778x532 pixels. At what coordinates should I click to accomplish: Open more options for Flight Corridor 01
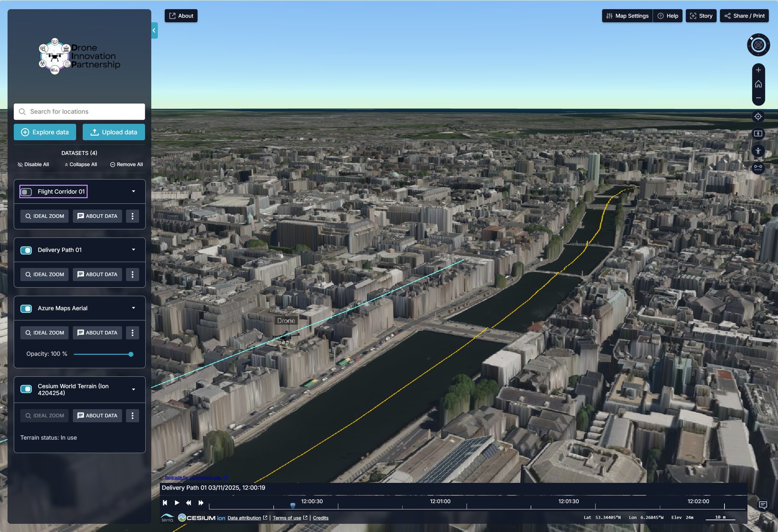coord(132,216)
